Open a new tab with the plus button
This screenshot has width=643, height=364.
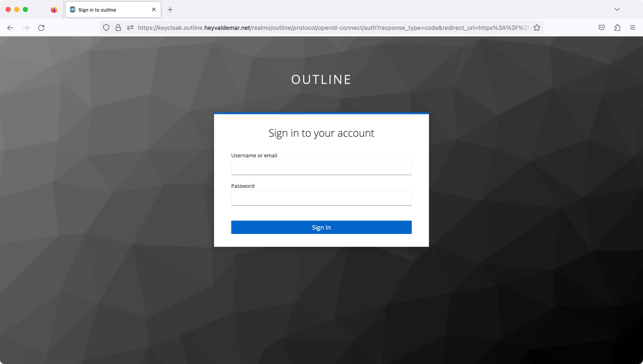pyautogui.click(x=169, y=9)
